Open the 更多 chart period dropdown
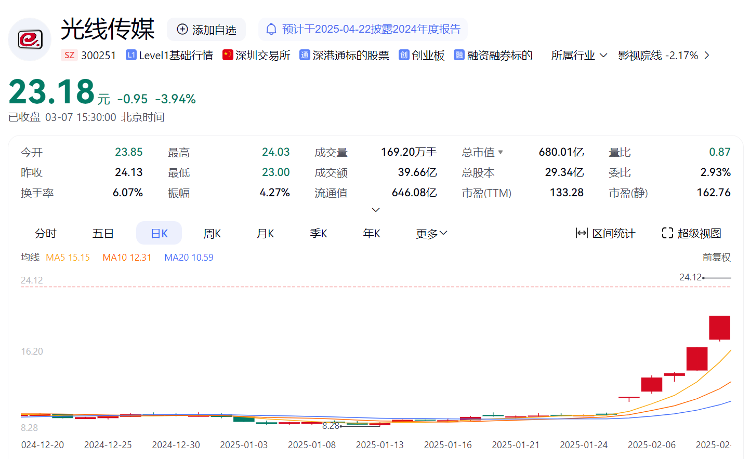The height and width of the screenshot is (459, 750). (x=431, y=233)
